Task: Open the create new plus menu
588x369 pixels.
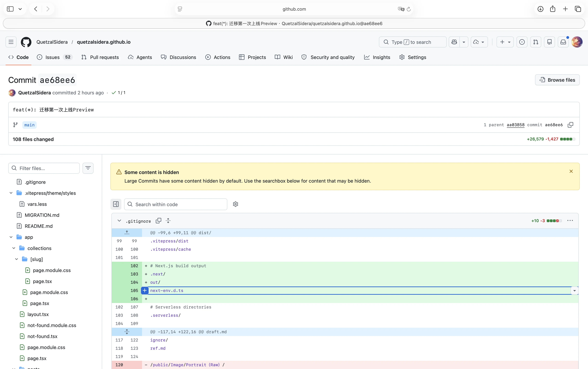Action: 505,42
